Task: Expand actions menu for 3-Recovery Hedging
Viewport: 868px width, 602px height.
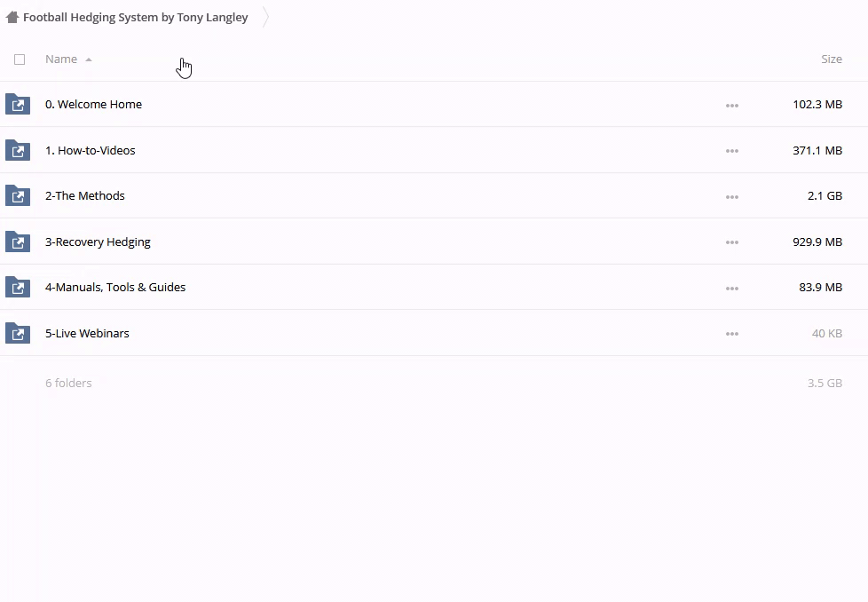Action: pos(731,242)
